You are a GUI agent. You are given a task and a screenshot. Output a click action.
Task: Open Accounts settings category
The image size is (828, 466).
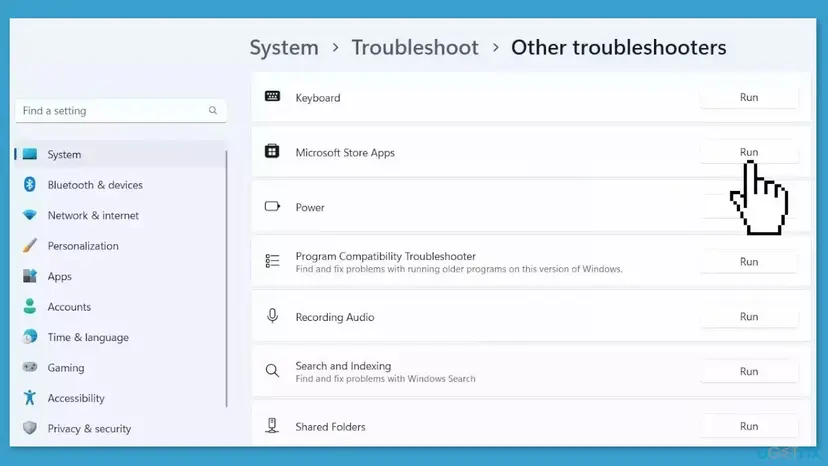tap(120, 306)
